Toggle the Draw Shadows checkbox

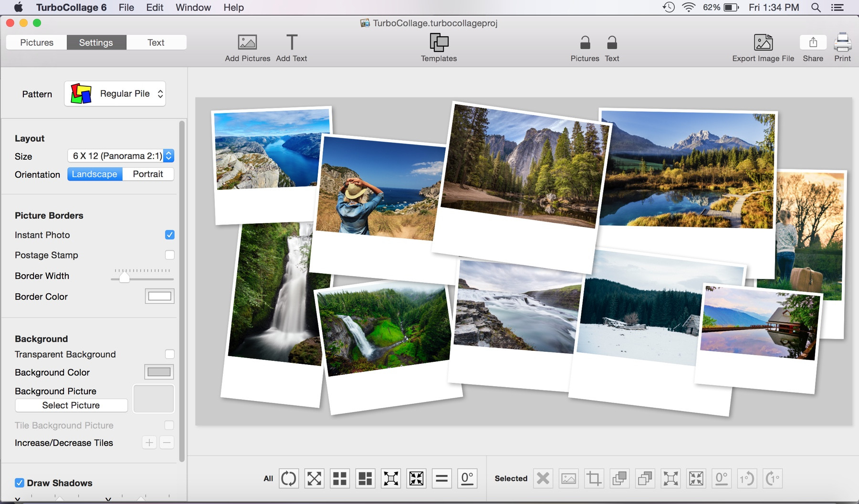pos(19,483)
